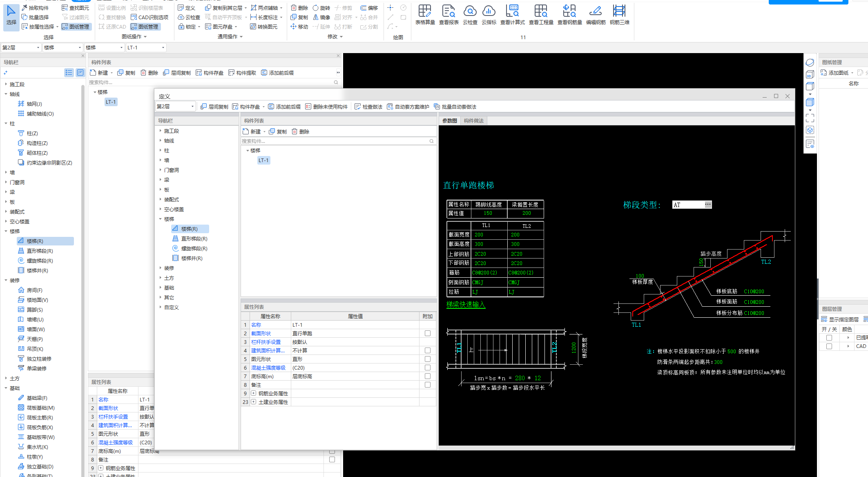Toggle 附加 checkbox for 图元形状 row
The height and width of the screenshot is (477, 868).
click(x=428, y=359)
